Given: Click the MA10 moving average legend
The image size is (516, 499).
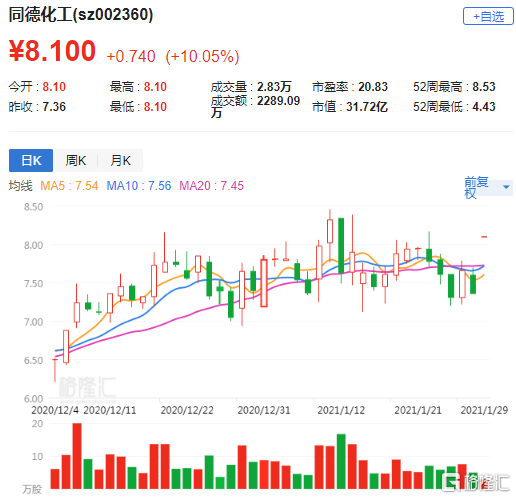Looking at the screenshot, I should click(x=139, y=186).
